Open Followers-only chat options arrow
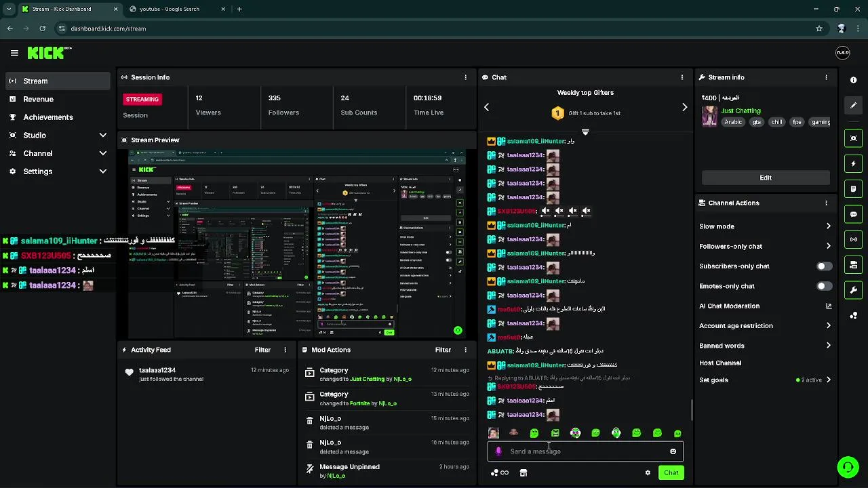Image resolution: width=868 pixels, height=488 pixels. [828, 246]
